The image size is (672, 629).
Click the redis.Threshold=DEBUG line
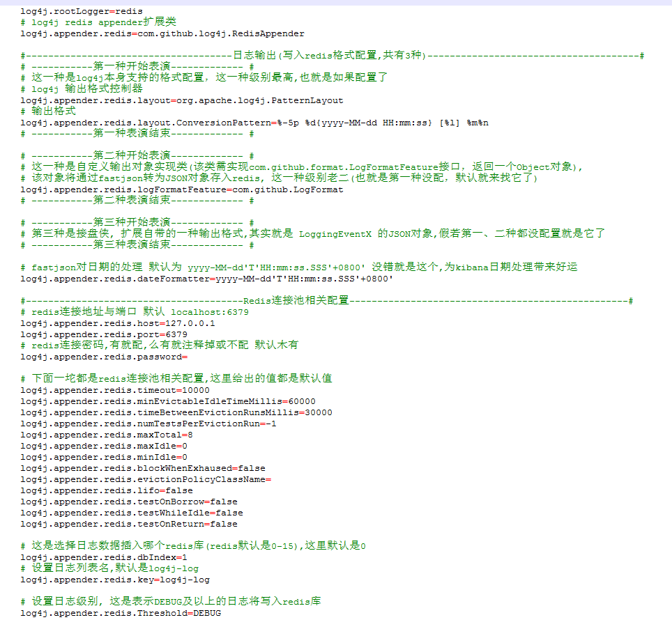pyautogui.click(x=121, y=613)
